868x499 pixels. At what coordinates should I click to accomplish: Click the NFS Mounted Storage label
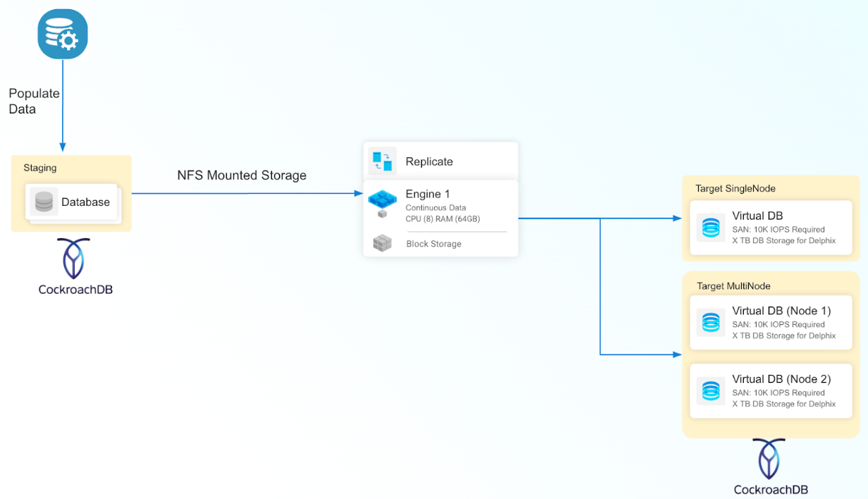pos(242,175)
